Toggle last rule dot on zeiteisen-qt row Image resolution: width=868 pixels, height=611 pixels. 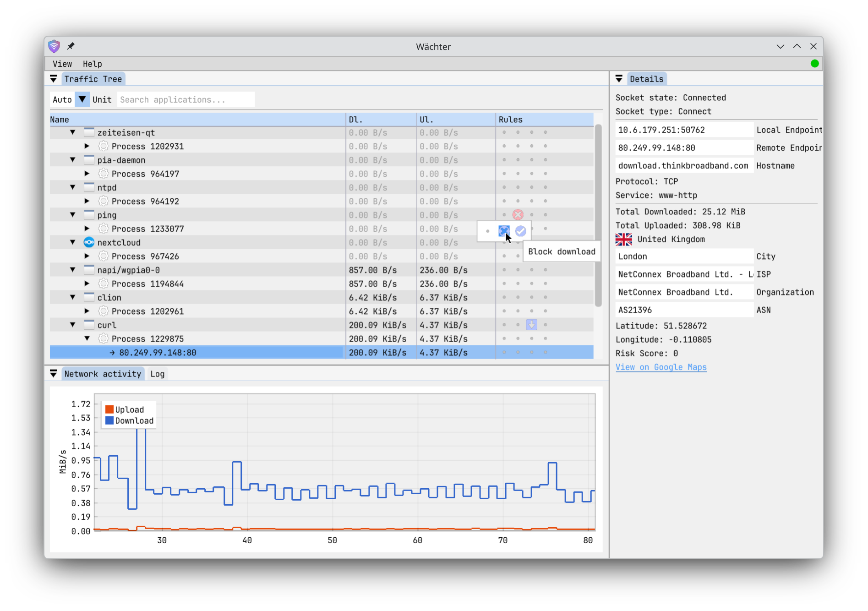click(545, 132)
